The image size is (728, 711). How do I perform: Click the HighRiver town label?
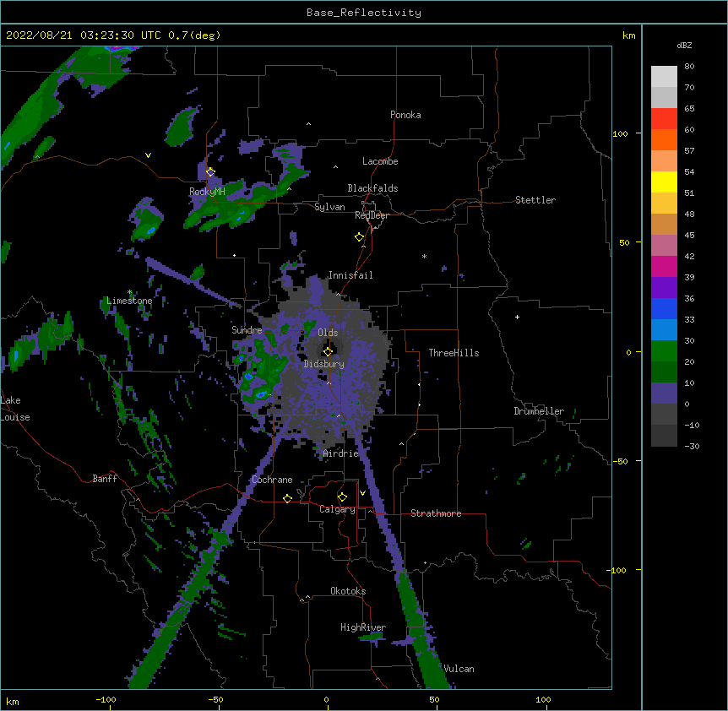[363, 627]
